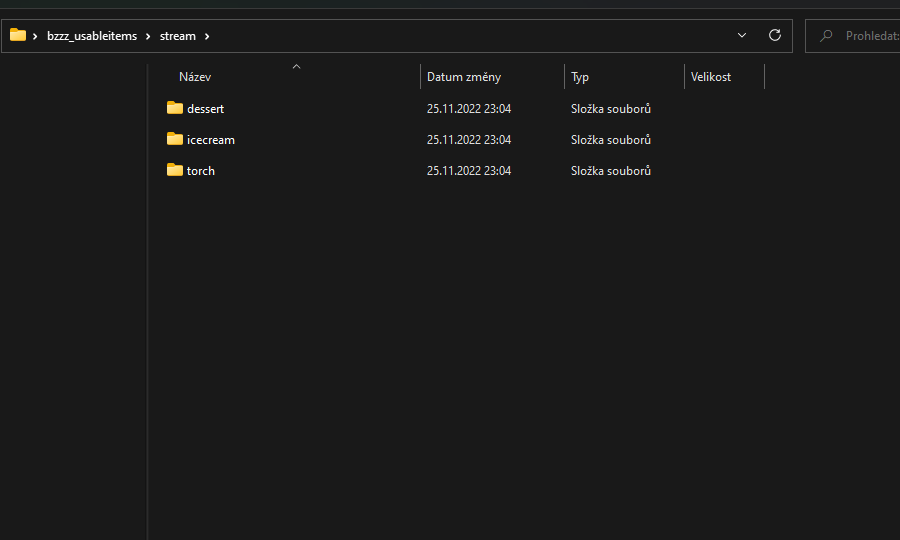
Task: Click the search magnifier icon
Action: tap(826, 36)
